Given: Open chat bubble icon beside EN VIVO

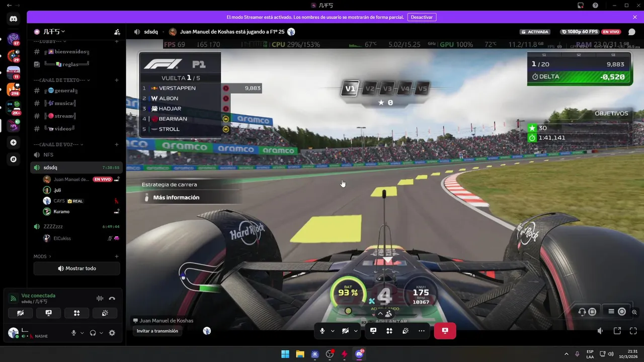Looking at the screenshot, I should click(x=632, y=32).
